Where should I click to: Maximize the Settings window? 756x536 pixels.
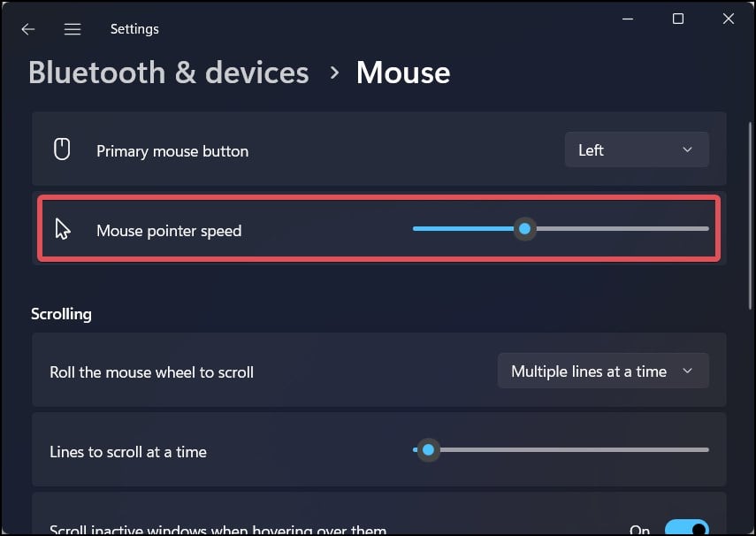(678, 19)
